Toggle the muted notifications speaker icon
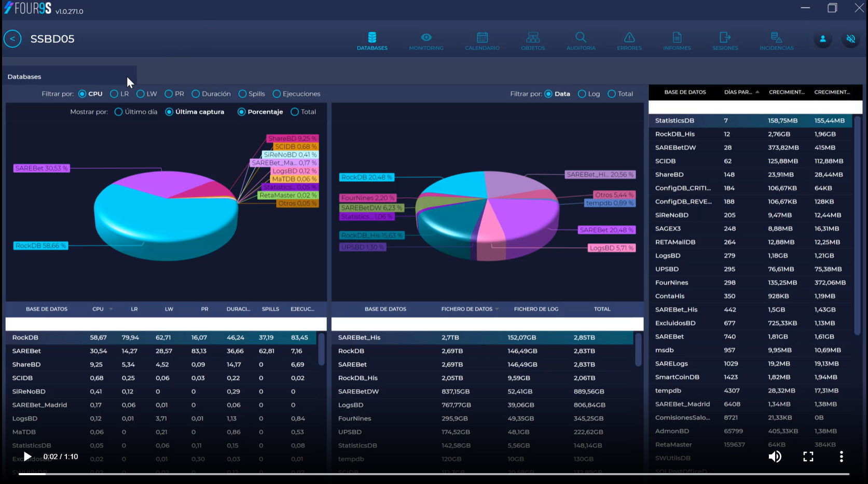This screenshot has width=868, height=484. (851, 39)
